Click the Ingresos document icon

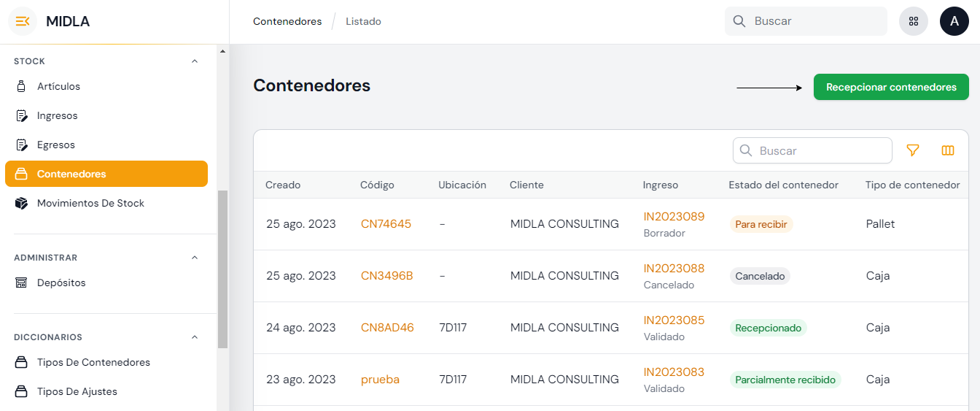pyautogui.click(x=22, y=115)
